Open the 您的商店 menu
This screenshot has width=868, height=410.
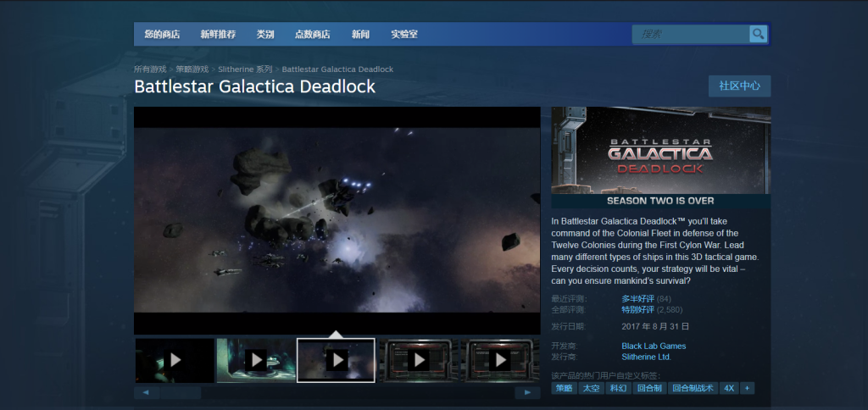click(x=162, y=34)
